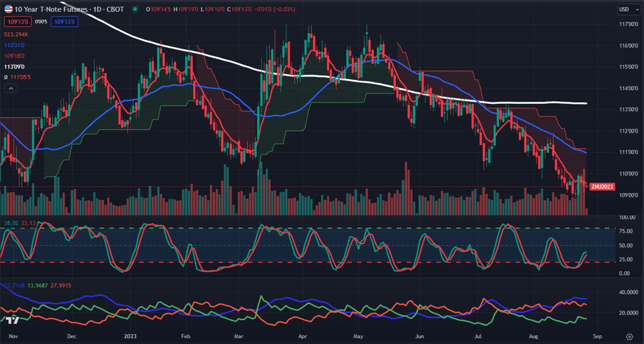Screen dimensions: 644x344
Task: Select the red moving average value 109'18'0
Action: (14, 55)
